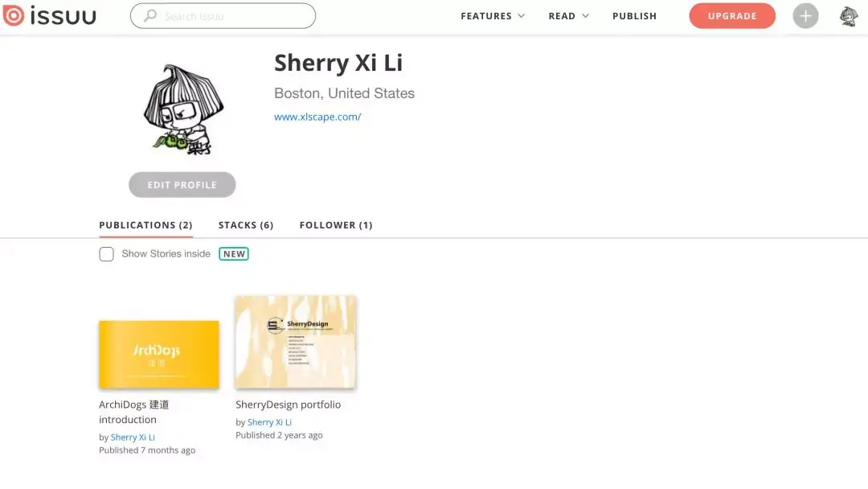Select the Publications (2) tab

click(x=145, y=225)
